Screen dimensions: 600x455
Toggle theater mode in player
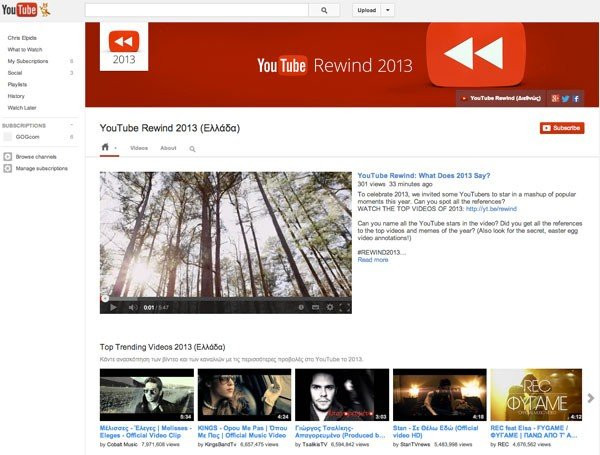[x=315, y=307]
